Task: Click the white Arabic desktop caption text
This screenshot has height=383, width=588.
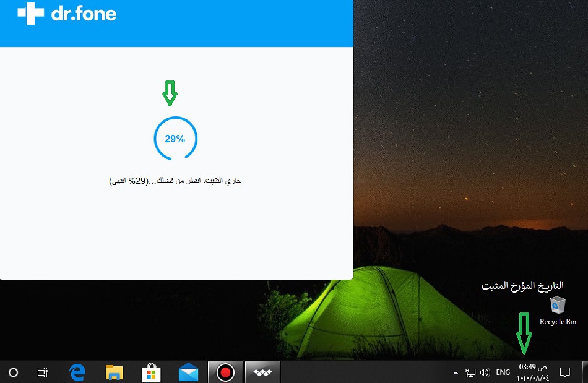Action: coord(523,286)
